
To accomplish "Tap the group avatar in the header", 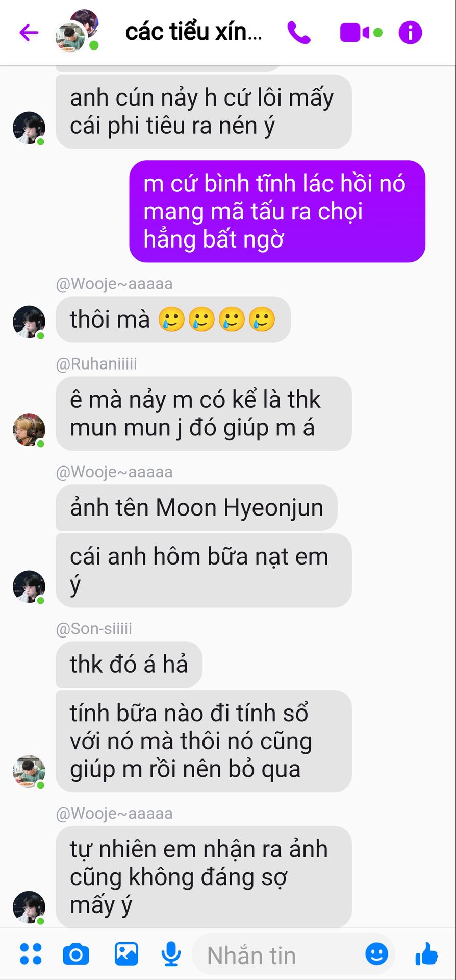I will (77, 31).
